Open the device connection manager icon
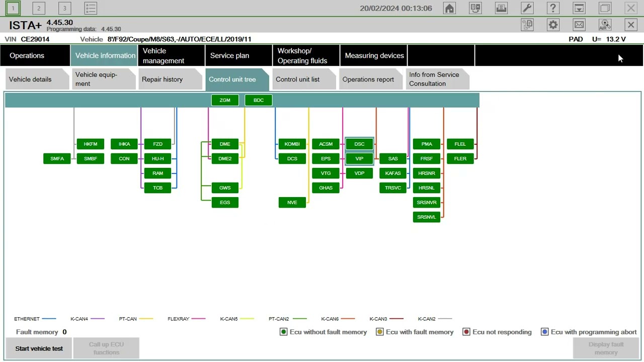The width and height of the screenshot is (644, 362). click(x=475, y=8)
